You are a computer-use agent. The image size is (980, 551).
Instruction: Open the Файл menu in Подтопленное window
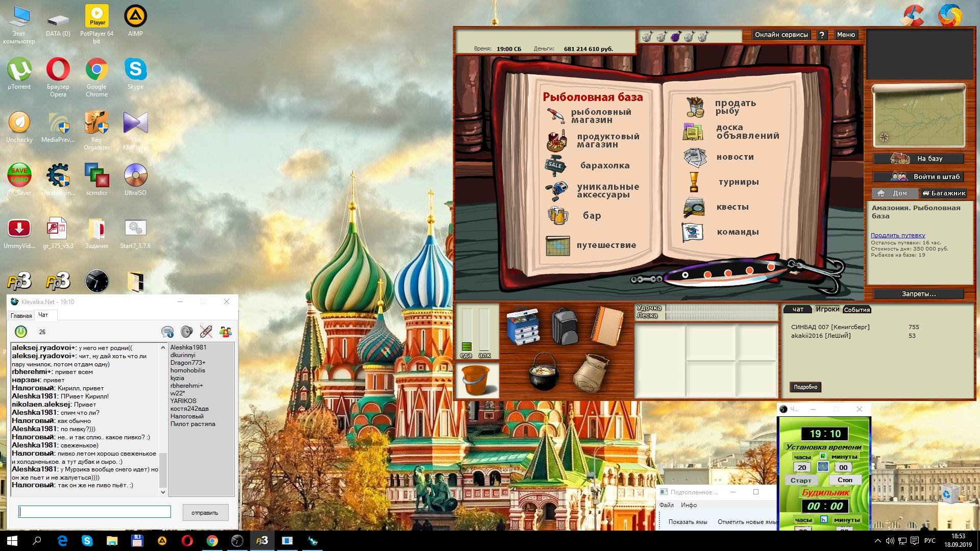coord(667,505)
